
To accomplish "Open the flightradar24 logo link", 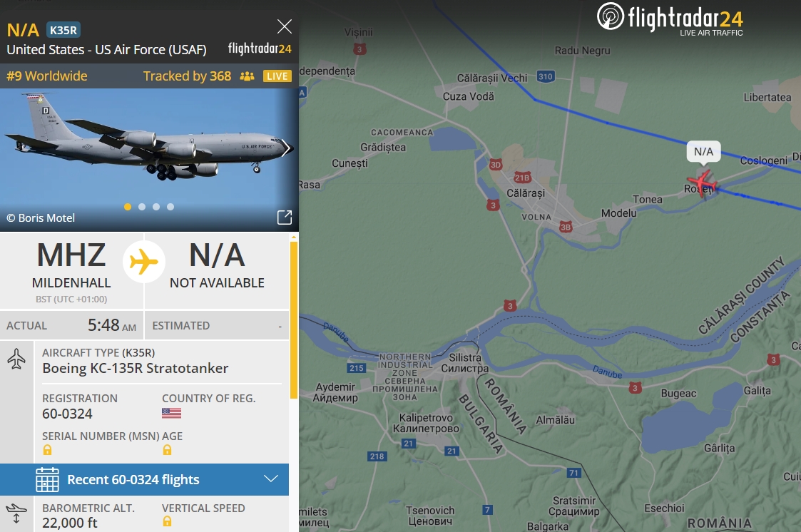I will (x=670, y=19).
